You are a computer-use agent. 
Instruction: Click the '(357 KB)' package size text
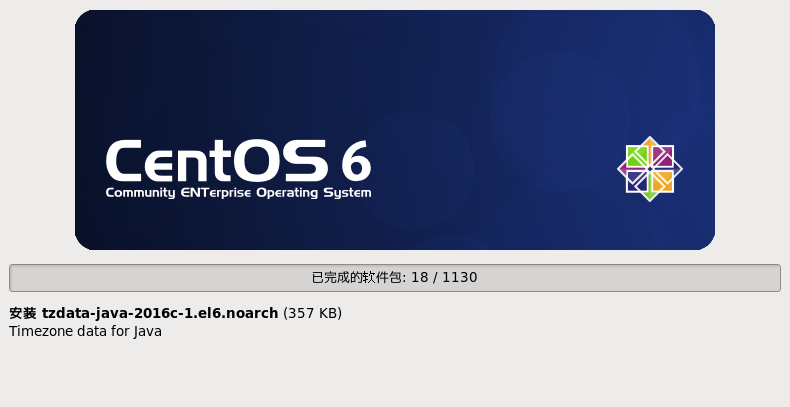(x=312, y=313)
